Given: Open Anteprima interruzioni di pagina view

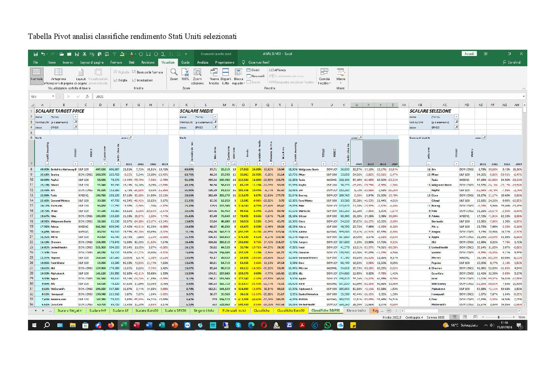Looking at the screenshot, I should 58,76.
